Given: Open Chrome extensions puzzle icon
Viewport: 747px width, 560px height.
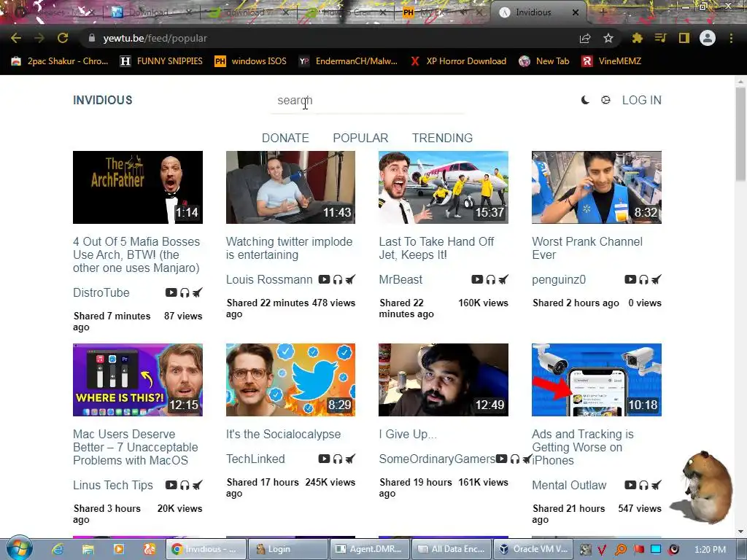Looking at the screenshot, I should (x=637, y=38).
